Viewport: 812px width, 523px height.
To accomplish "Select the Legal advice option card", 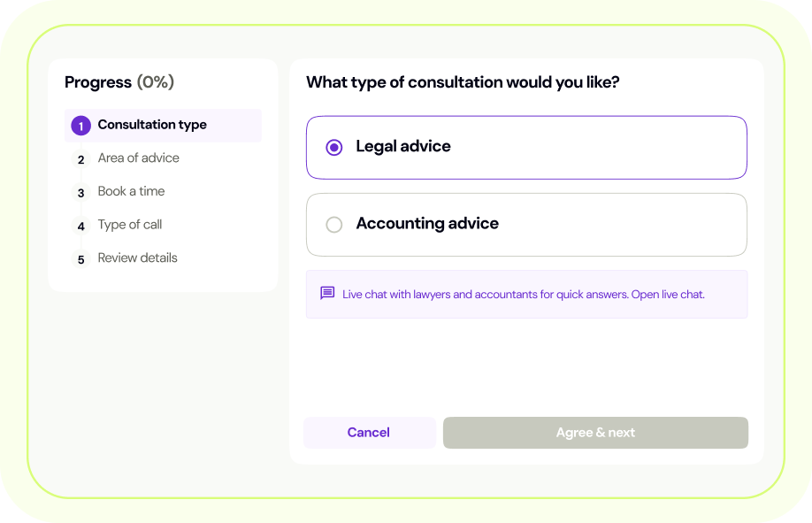I will click(526, 147).
